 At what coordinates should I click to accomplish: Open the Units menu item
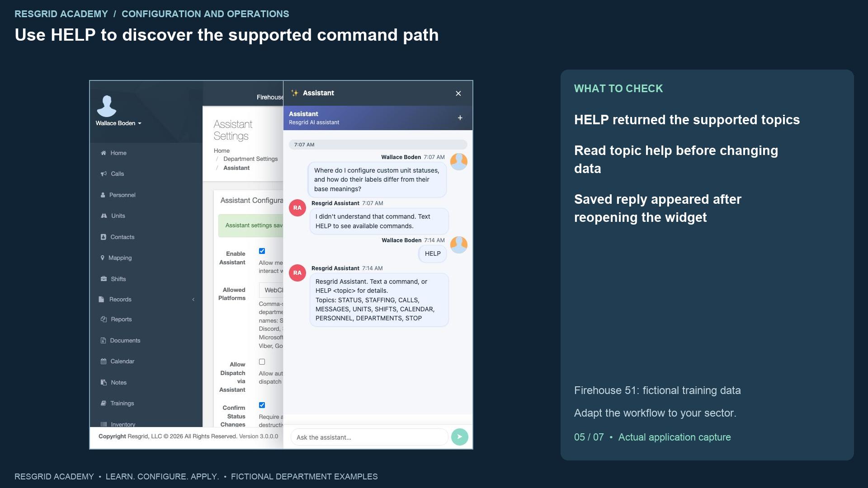point(146,216)
